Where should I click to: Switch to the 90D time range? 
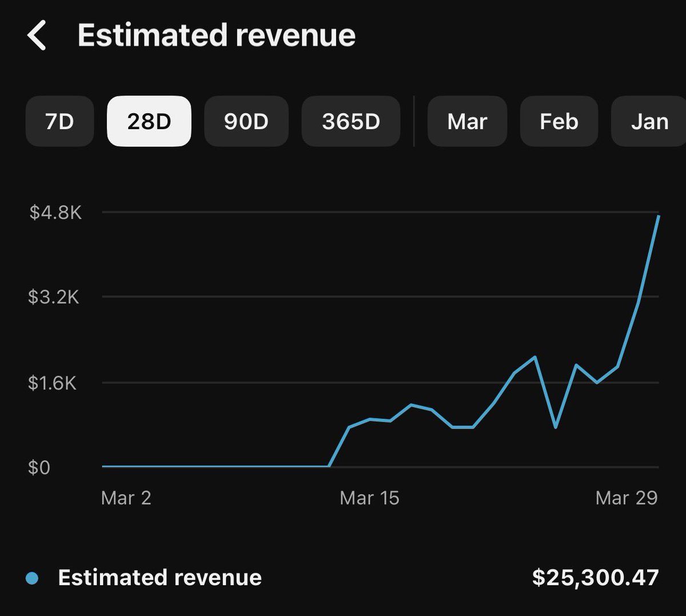(246, 121)
